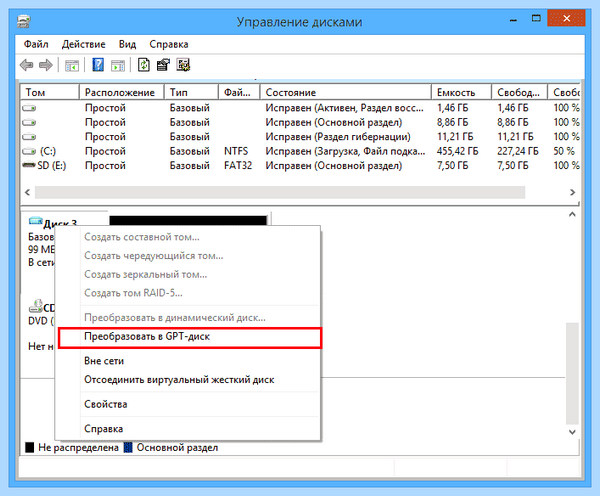This screenshot has height=496, width=600.
Task: Click the Основной раздел legend label
Action: (177, 447)
